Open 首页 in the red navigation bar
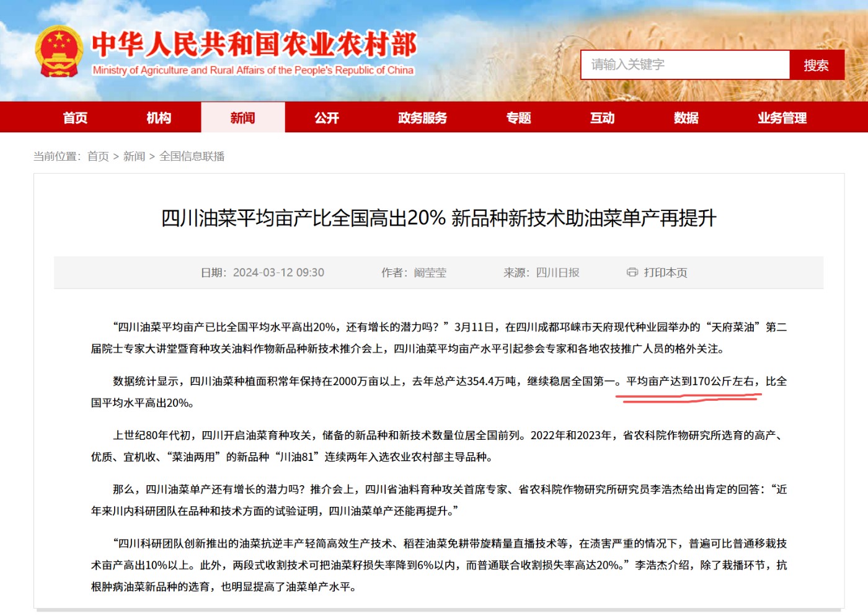Viewport: 868px width, 616px height. [x=75, y=118]
